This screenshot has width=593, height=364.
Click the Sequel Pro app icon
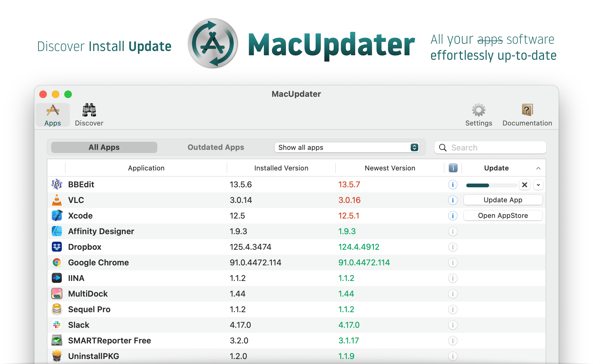[x=57, y=309]
